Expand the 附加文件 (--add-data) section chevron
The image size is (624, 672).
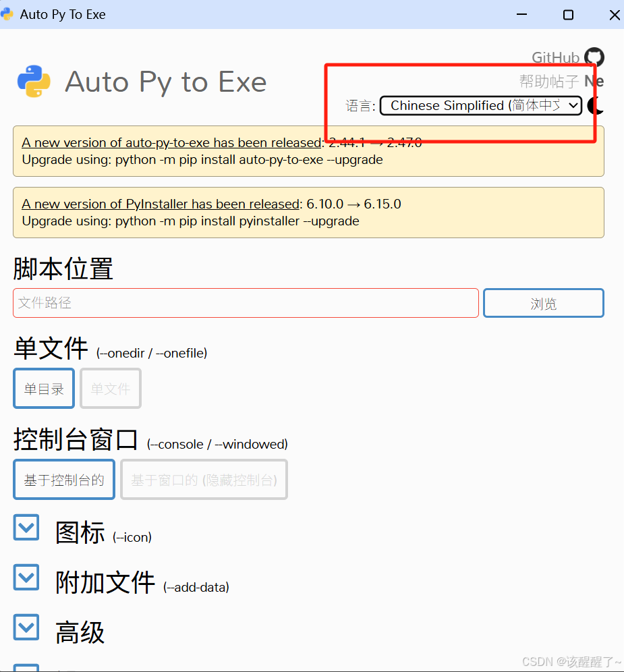(26, 578)
